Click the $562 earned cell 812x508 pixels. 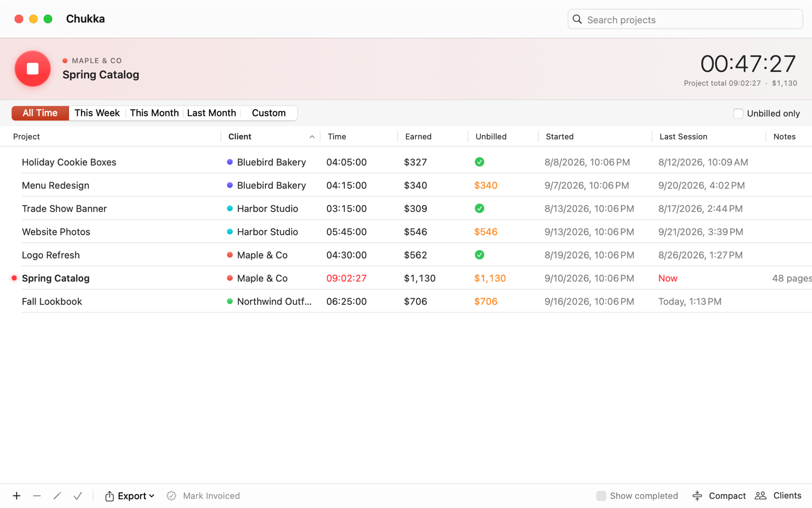tap(415, 255)
